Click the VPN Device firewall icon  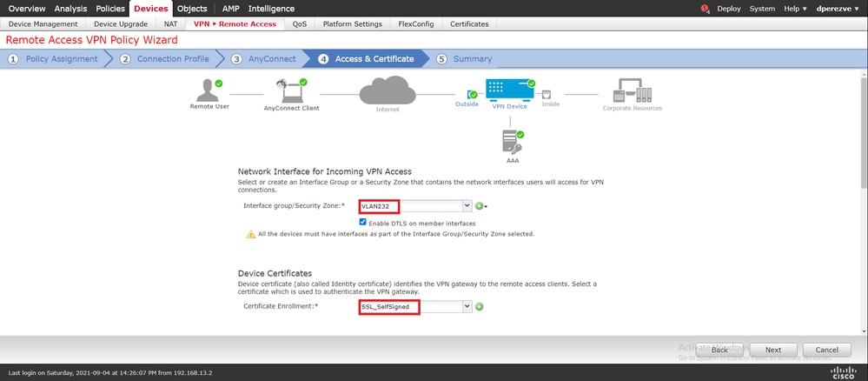pyautogui.click(x=509, y=90)
